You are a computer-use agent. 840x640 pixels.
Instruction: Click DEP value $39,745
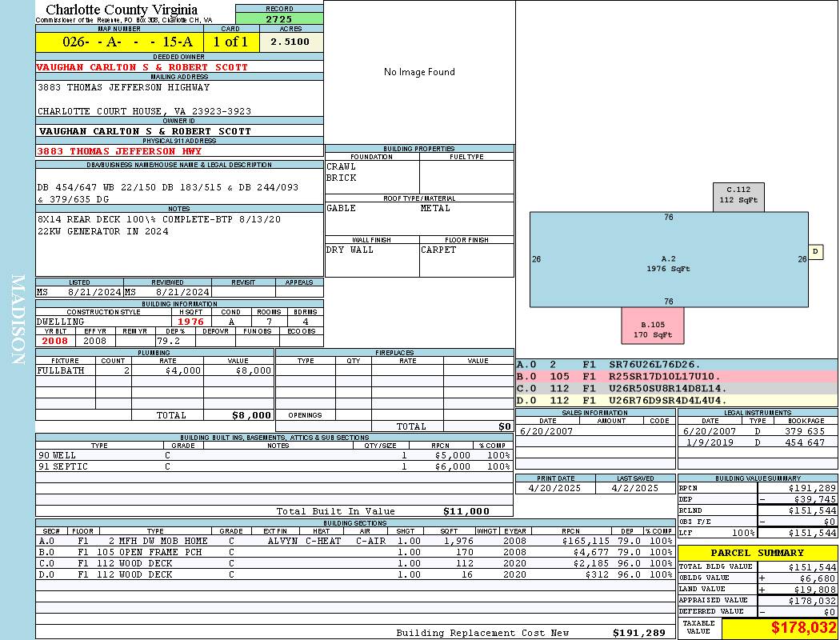click(x=814, y=500)
